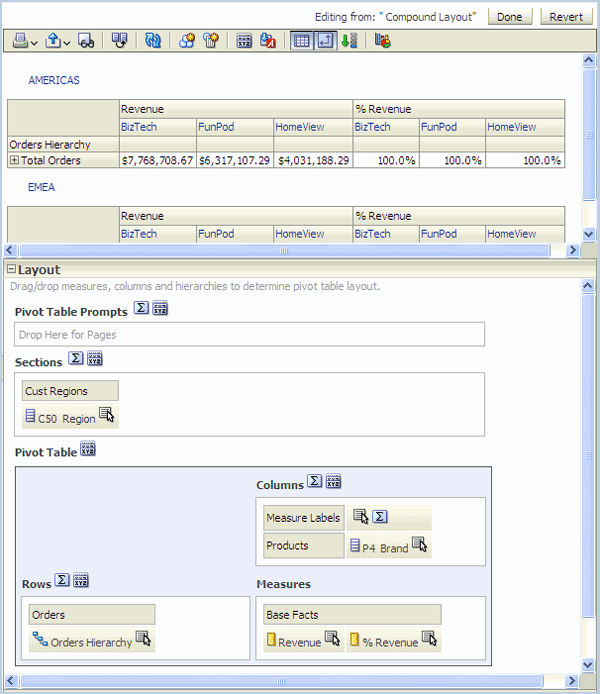The image size is (600, 694).
Task: Open More Options for % Revenue measure
Action: [x=429, y=638]
